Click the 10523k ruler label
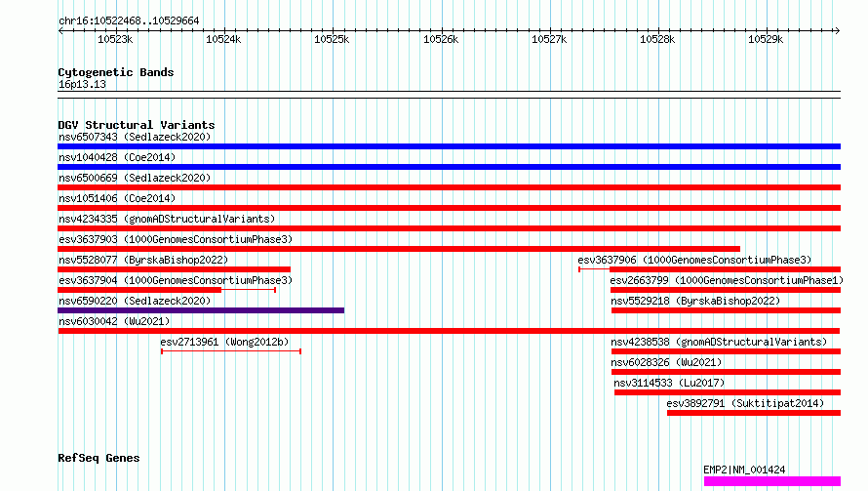The width and height of the screenshot is (868, 491). 115,39
